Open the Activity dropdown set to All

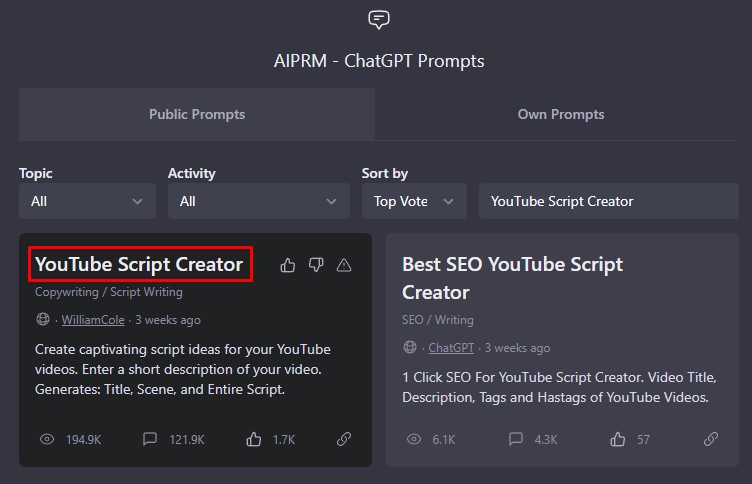(x=258, y=201)
